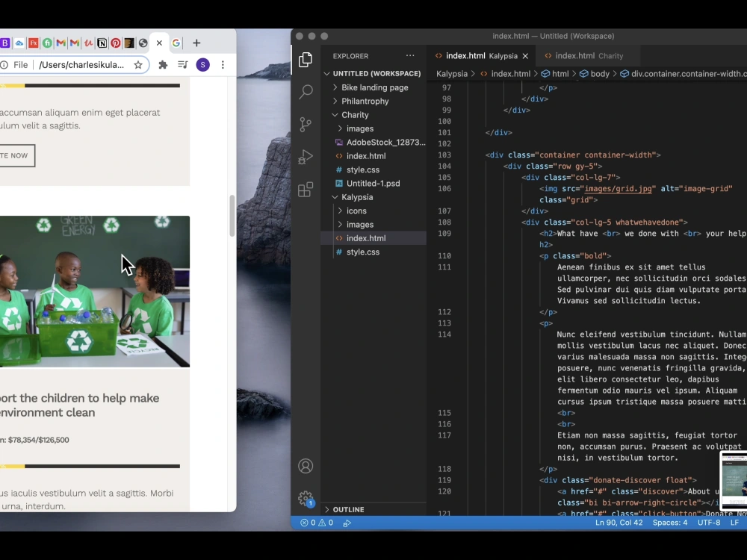
Task: Expand the Outline section
Action: pyautogui.click(x=373, y=509)
